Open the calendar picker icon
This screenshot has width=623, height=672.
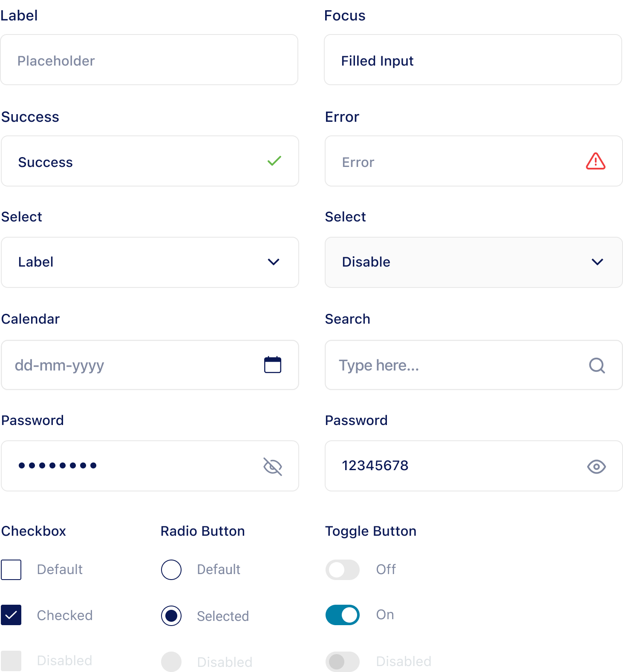coord(273,365)
